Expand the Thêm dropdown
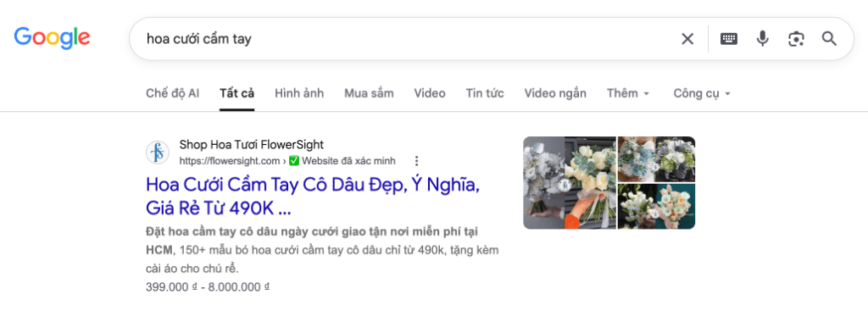The image size is (868, 311). [628, 93]
